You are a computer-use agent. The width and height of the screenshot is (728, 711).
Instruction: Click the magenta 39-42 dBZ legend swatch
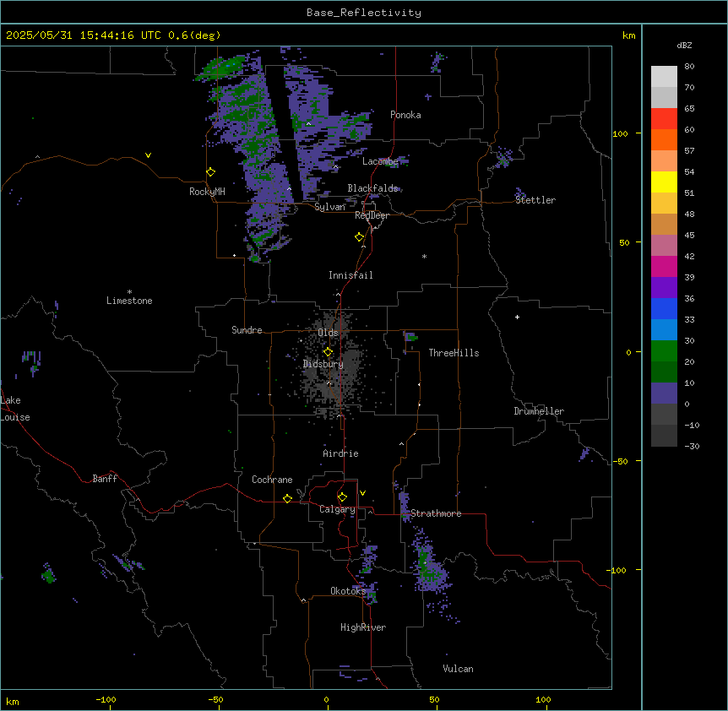point(664,266)
